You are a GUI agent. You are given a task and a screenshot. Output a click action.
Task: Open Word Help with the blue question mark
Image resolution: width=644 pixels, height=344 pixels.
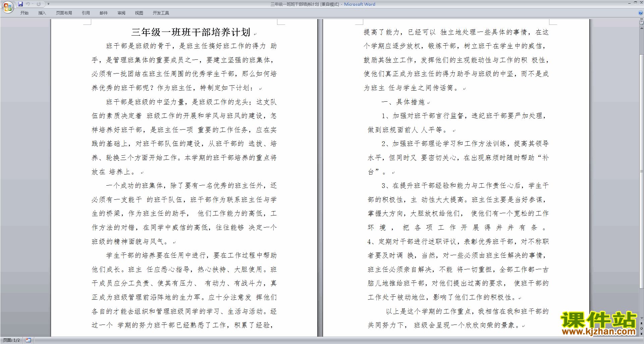click(x=641, y=13)
